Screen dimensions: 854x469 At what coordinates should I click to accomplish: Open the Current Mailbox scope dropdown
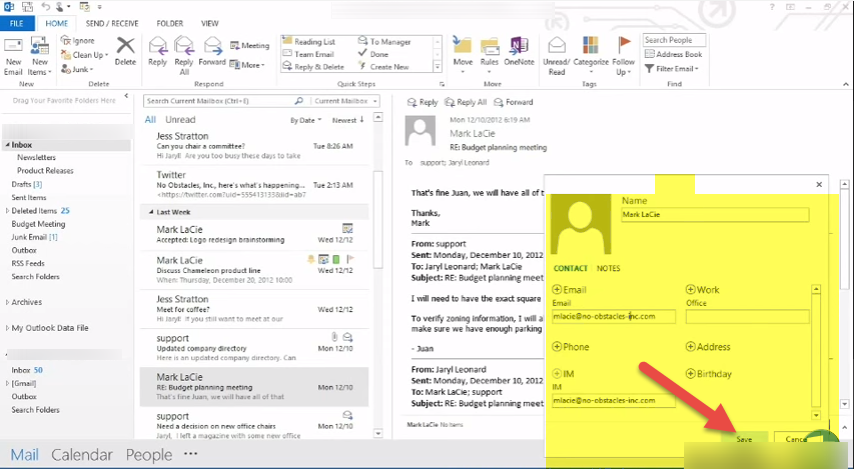(x=345, y=101)
